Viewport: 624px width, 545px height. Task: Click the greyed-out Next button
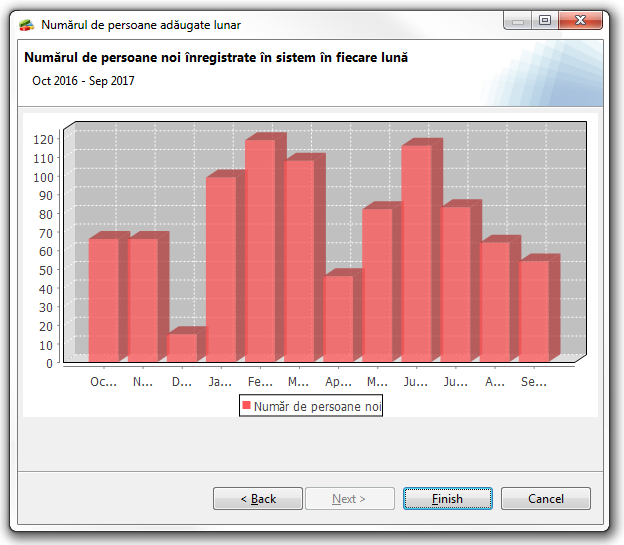(348, 498)
